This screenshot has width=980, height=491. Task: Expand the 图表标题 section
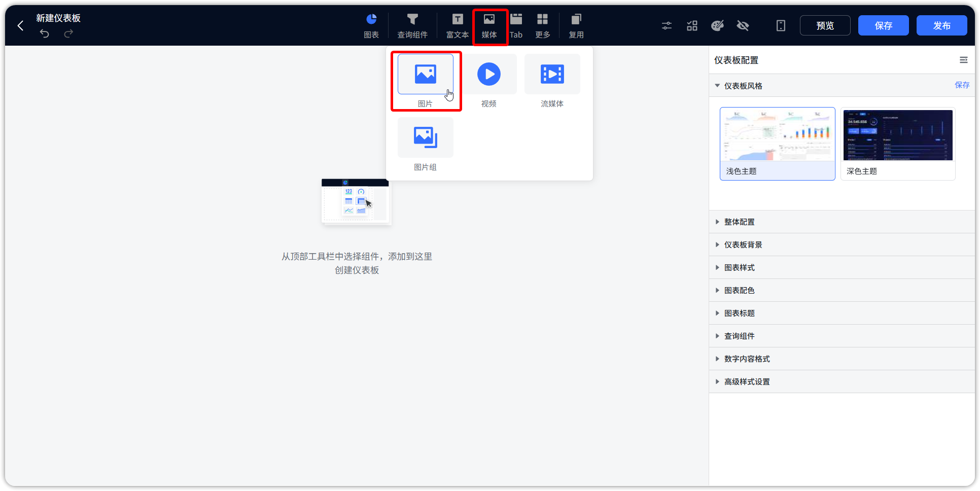point(842,313)
